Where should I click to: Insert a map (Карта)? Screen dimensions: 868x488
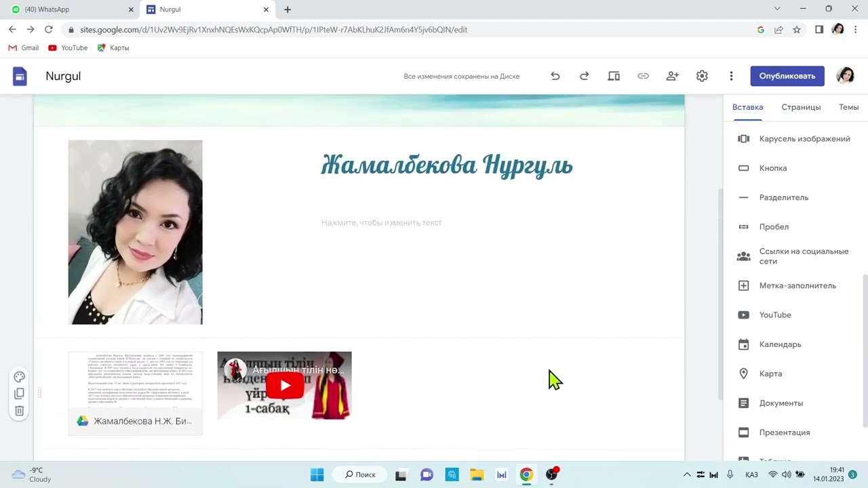793,373
